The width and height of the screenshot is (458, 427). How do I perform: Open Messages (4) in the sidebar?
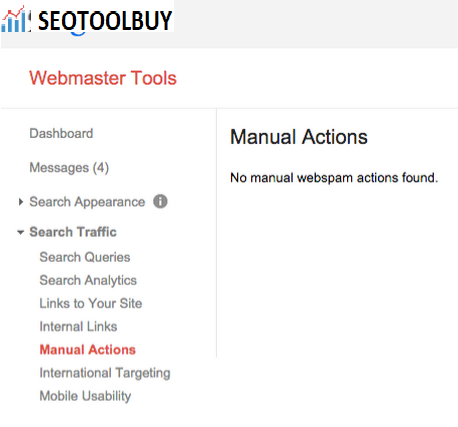69,168
